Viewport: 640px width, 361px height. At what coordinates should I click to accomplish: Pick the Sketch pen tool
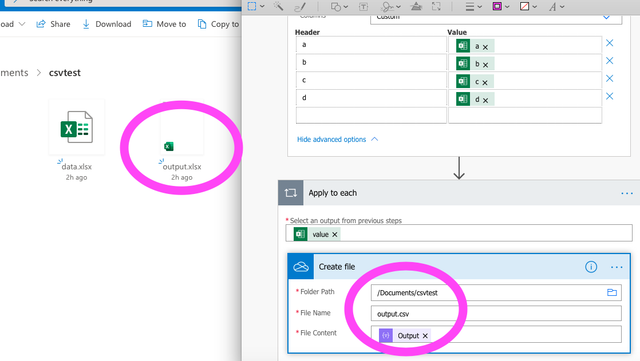pyautogui.click(x=300, y=7)
